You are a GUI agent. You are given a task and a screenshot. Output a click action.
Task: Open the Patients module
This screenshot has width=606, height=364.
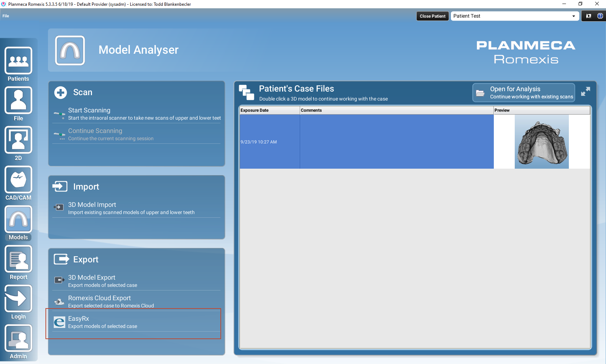18,64
